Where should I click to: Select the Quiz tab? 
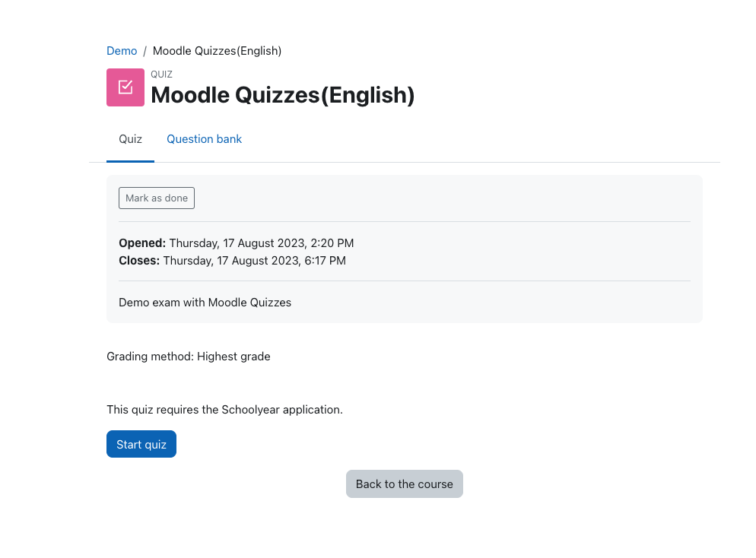(130, 139)
